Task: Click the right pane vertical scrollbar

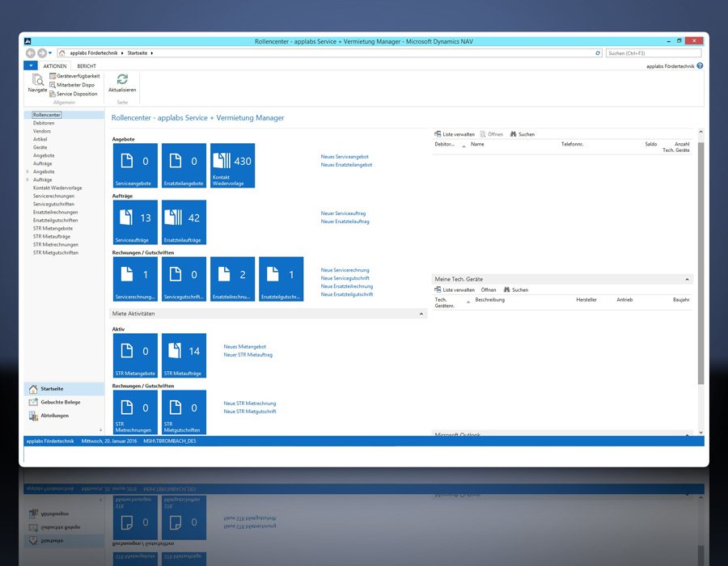Action: [700, 263]
